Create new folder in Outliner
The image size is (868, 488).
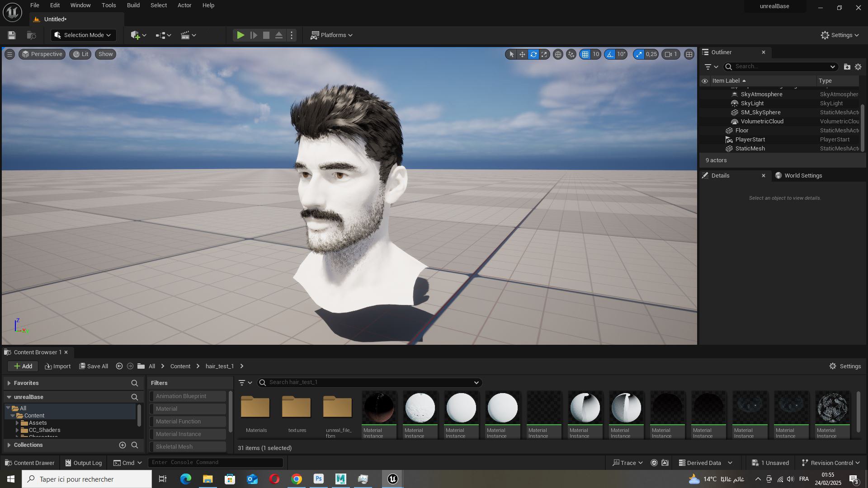click(847, 67)
